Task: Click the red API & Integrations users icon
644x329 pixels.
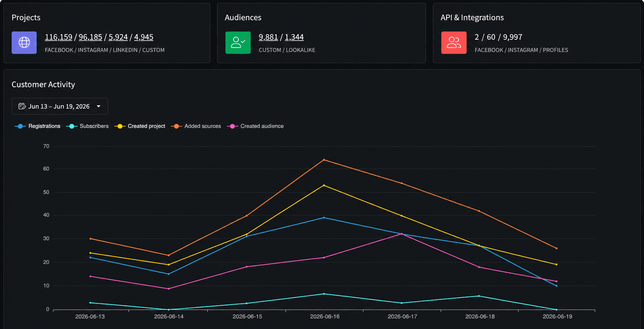Action: [x=454, y=42]
